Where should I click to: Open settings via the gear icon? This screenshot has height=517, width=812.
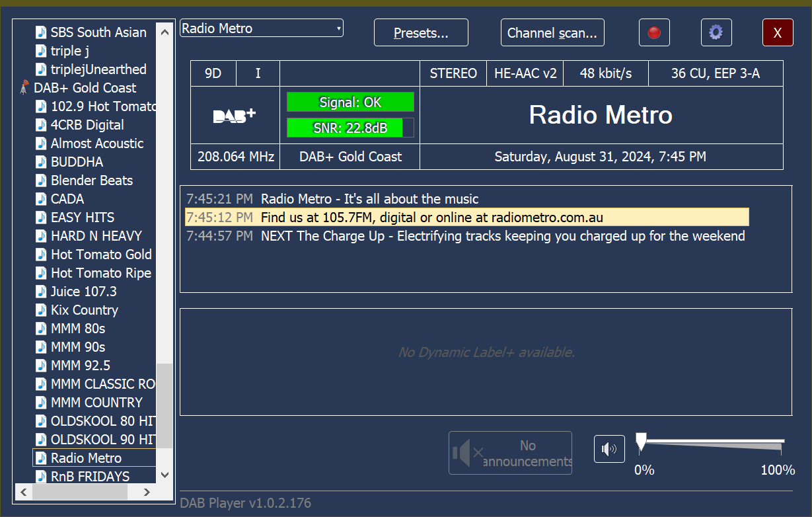pyautogui.click(x=716, y=32)
